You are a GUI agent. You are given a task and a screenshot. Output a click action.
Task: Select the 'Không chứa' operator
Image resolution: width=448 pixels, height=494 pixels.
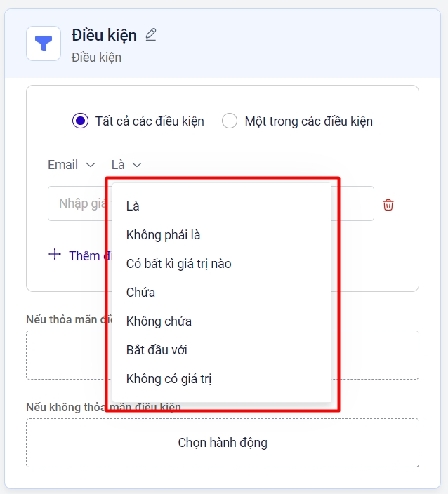159,321
